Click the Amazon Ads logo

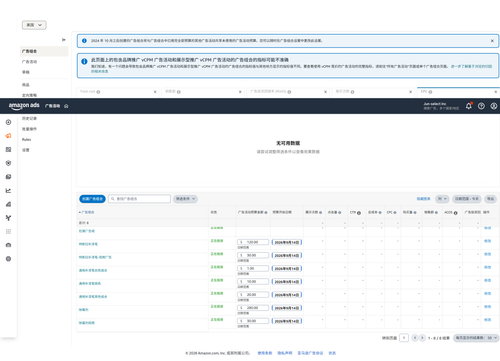click(24, 106)
